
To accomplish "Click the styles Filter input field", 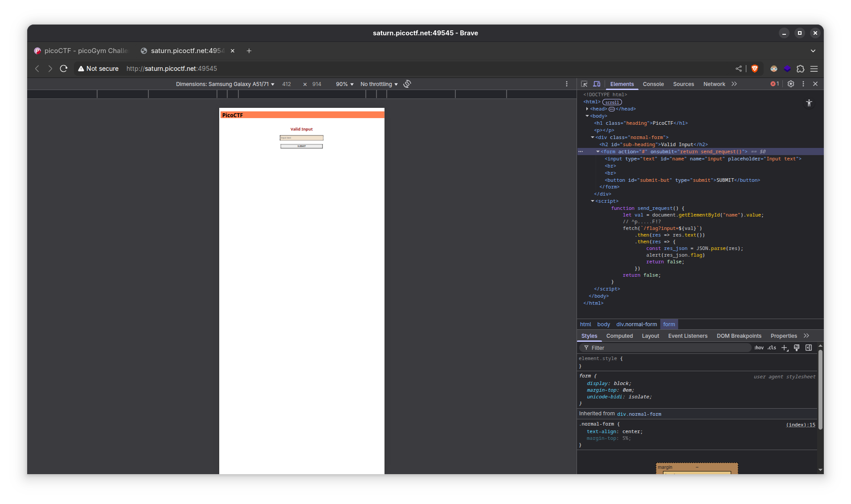I will click(x=668, y=348).
